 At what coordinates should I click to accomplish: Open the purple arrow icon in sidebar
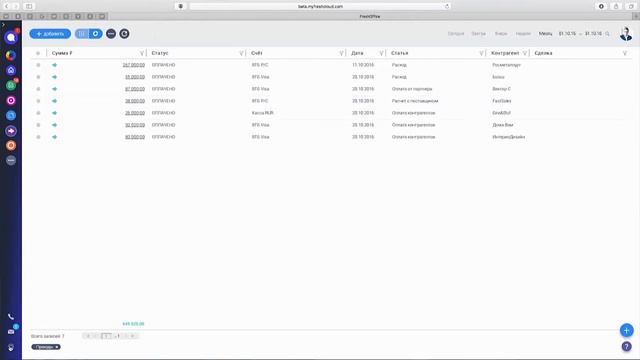click(x=11, y=131)
